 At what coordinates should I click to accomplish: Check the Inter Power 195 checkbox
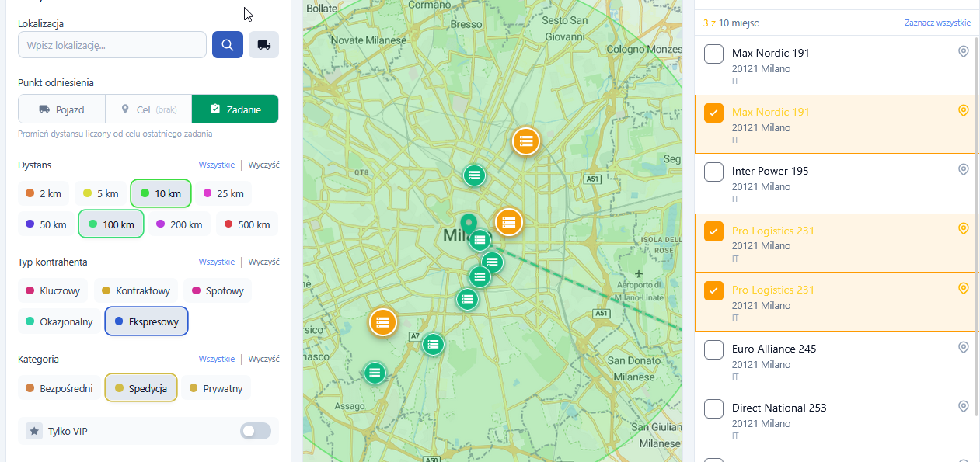pyautogui.click(x=713, y=172)
